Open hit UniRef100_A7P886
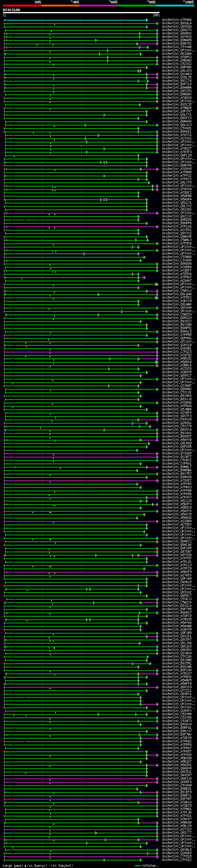Screen dimensions: 197x868 [x=177, y=20]
